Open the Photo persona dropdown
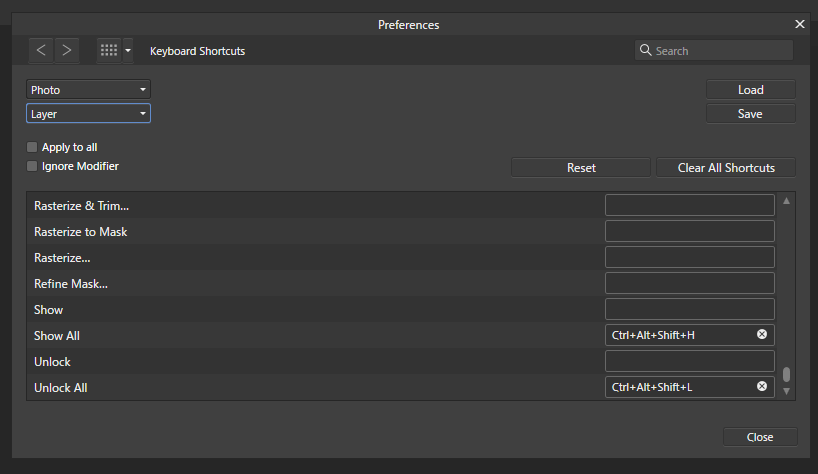The image size is (818, 474). point(88,90)
